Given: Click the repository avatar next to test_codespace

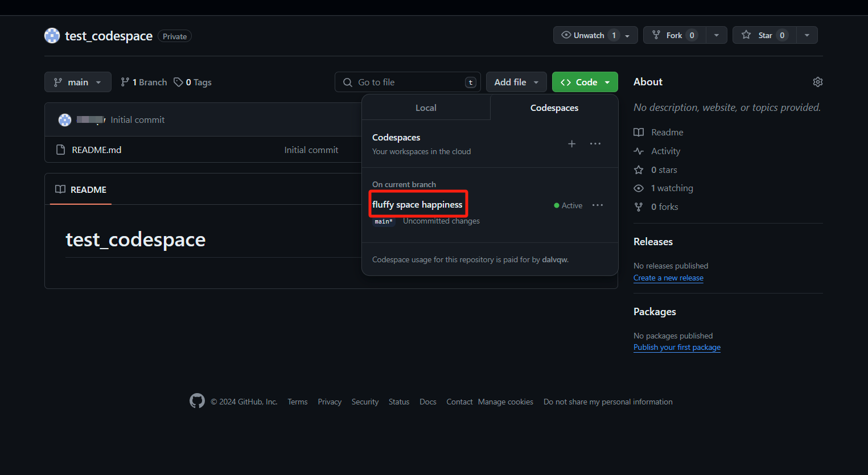Looking at the screenshot, I should coord(52,35).
